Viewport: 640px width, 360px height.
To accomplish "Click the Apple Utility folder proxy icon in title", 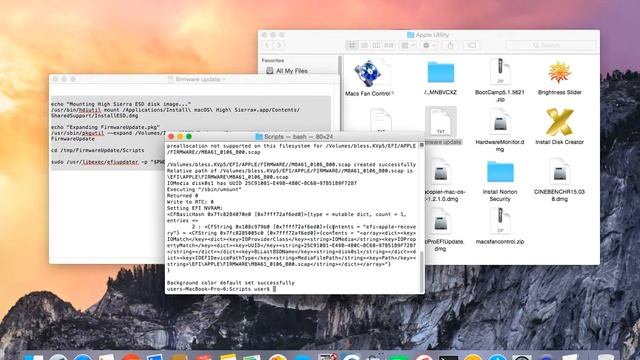I will pyautogui.click(x=411, y=35).
